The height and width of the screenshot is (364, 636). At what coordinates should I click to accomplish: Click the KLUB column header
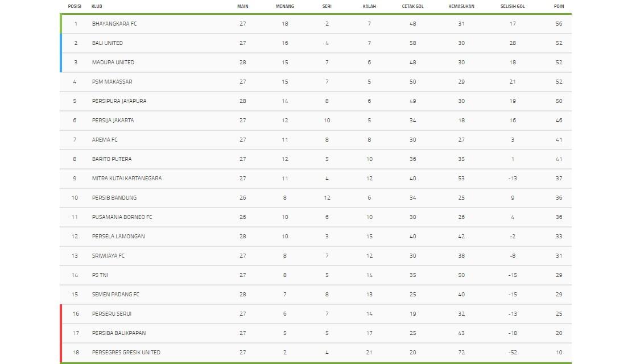pyautogui.click(x=97, y=6)
